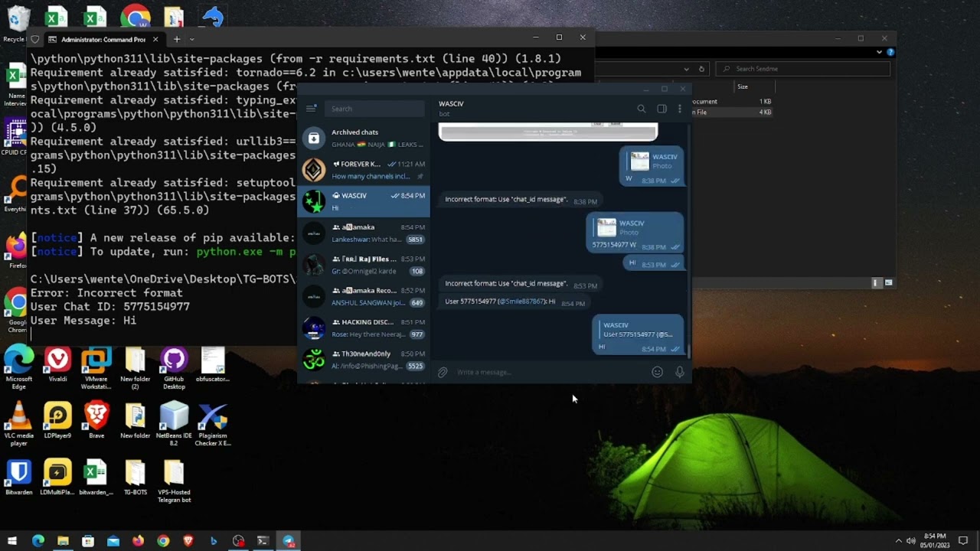Screen dimensions: 980x551
Task: Click the Telegram chat list Search box
Action: pos(375,109)
